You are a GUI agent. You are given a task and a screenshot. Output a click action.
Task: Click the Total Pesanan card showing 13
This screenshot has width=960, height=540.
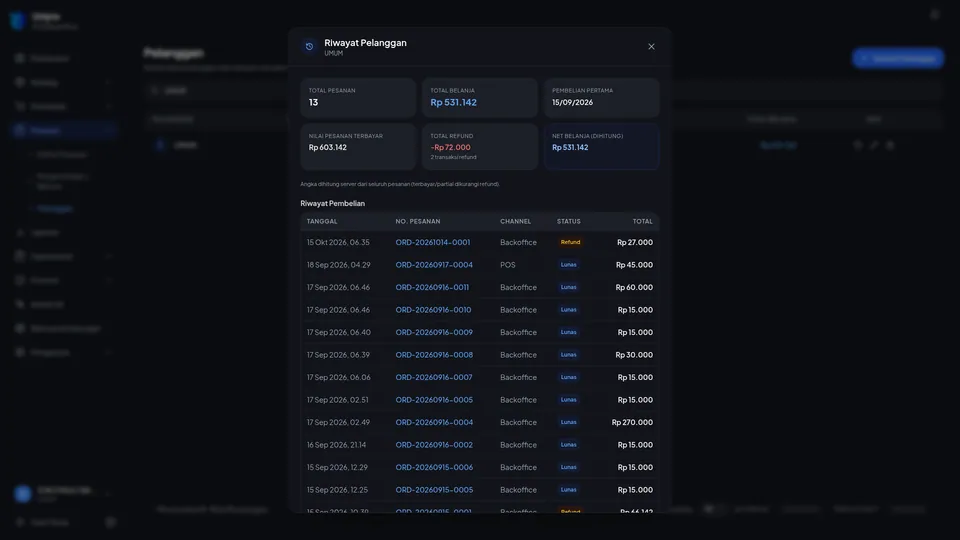(358, 97)
